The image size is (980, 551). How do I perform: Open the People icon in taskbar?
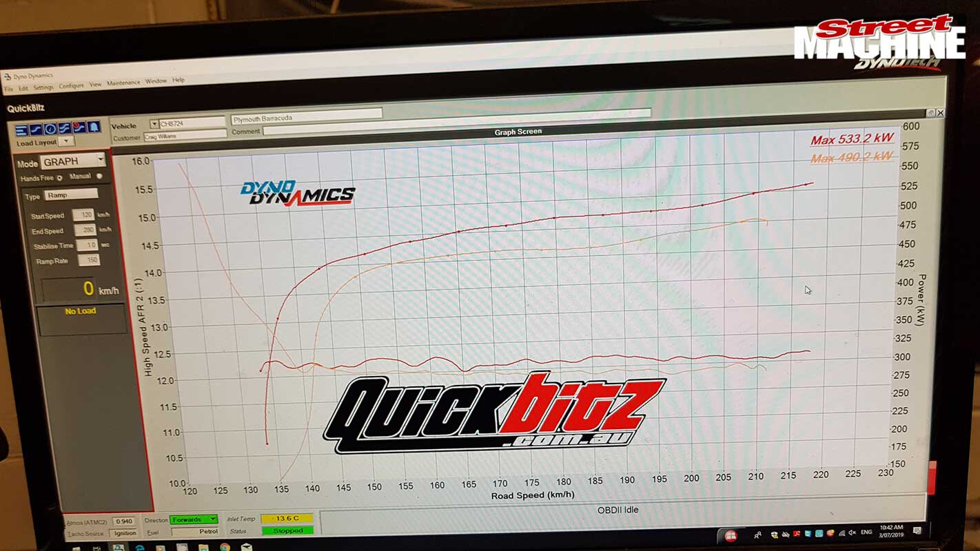[x=758, y=535]
